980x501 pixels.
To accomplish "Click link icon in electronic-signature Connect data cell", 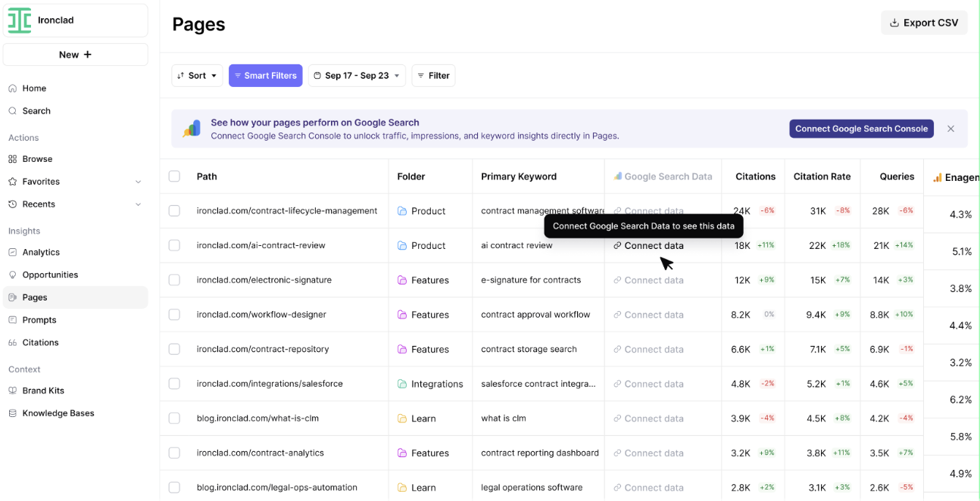I will point(617,281).
